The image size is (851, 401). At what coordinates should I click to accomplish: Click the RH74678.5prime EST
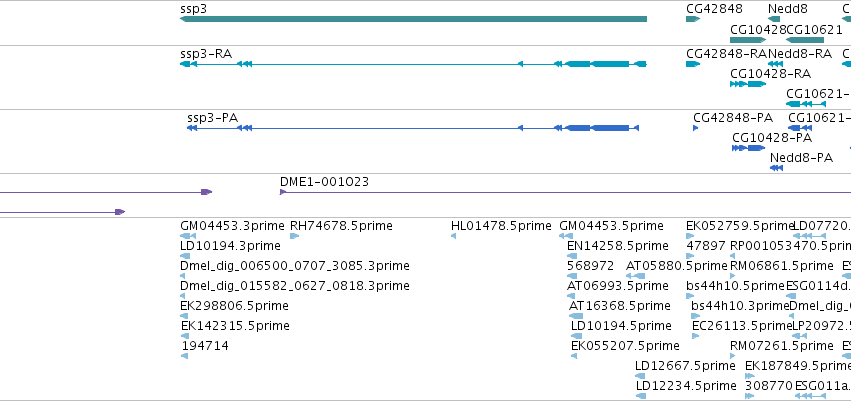click(x=295, y=236)
